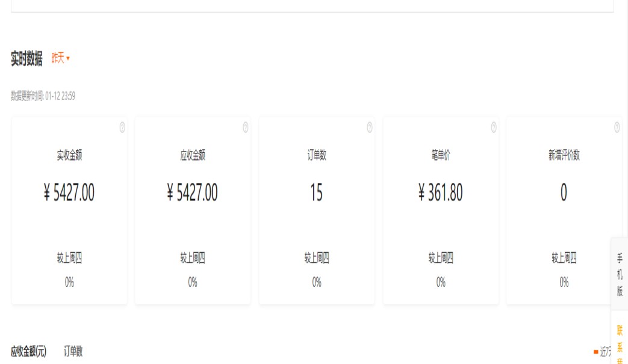The image size is (628, 364).
Task: Click the help icon on 笔单价 card
Action: click(494, 127)
